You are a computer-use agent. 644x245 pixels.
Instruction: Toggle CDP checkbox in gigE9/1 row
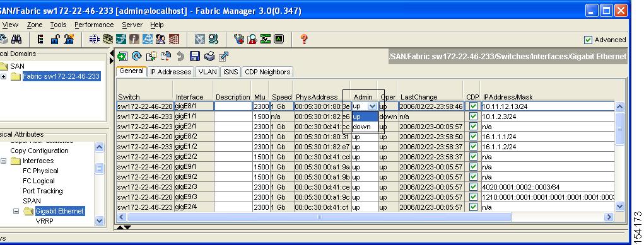(x=473, y=167)
